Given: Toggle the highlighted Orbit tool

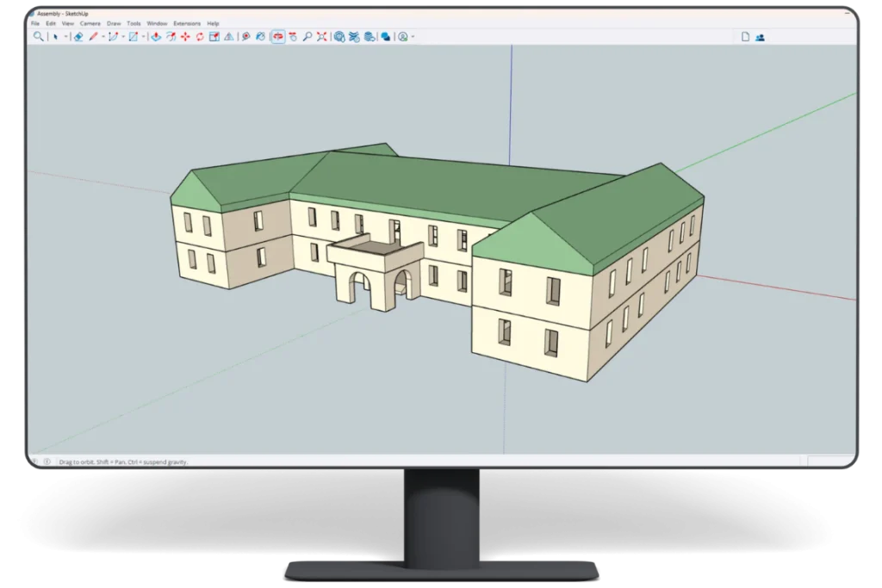Looking at the screenshot, I should (278, 36).
